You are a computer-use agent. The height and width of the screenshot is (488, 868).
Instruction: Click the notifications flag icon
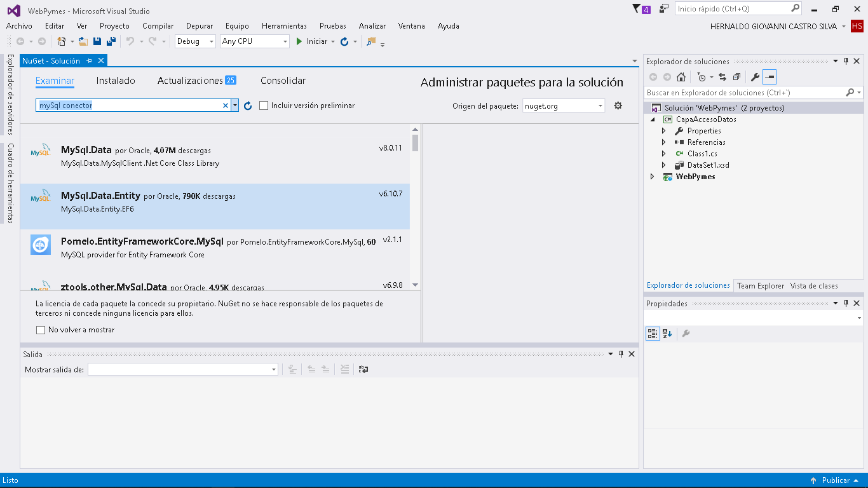click(637, 9)
